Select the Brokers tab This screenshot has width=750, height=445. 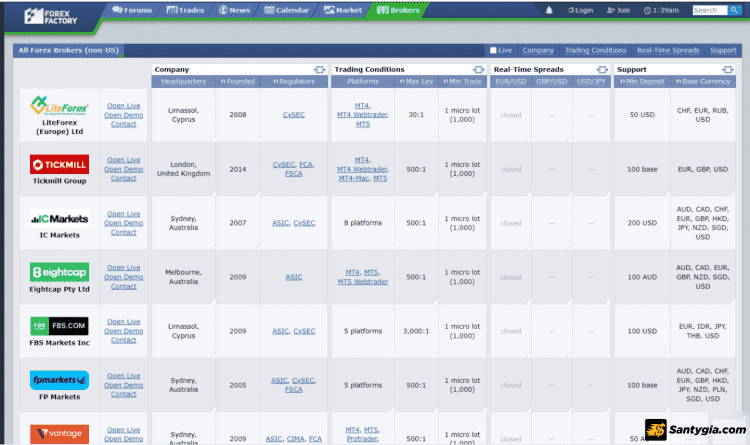398,10
